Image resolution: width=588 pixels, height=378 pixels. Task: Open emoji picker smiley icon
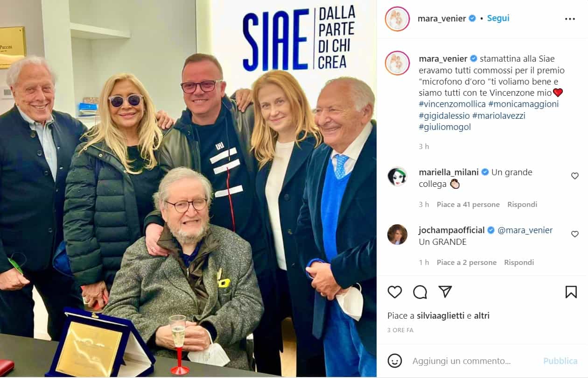click(x=395, y=361)
